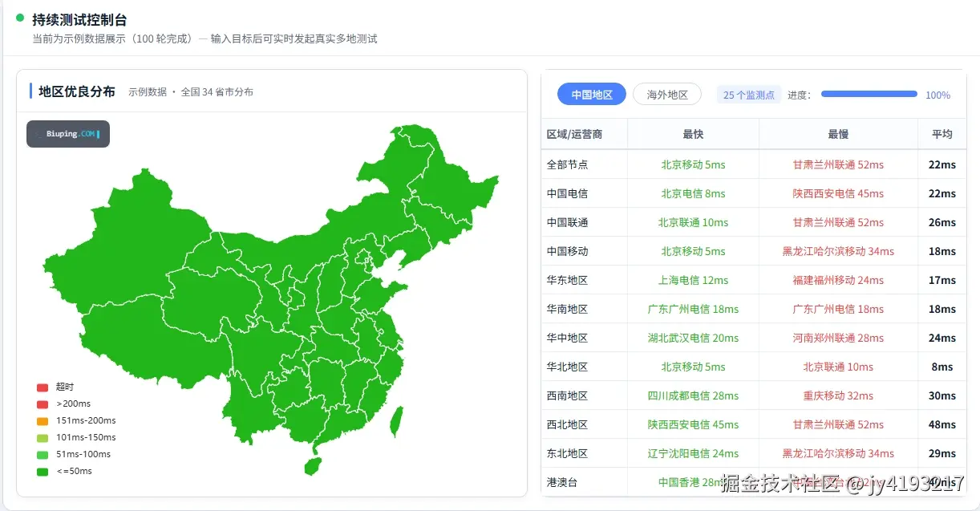Click 黑龙江哈尔滨移动 34ms in 东北地区 row

pos(838,453)
